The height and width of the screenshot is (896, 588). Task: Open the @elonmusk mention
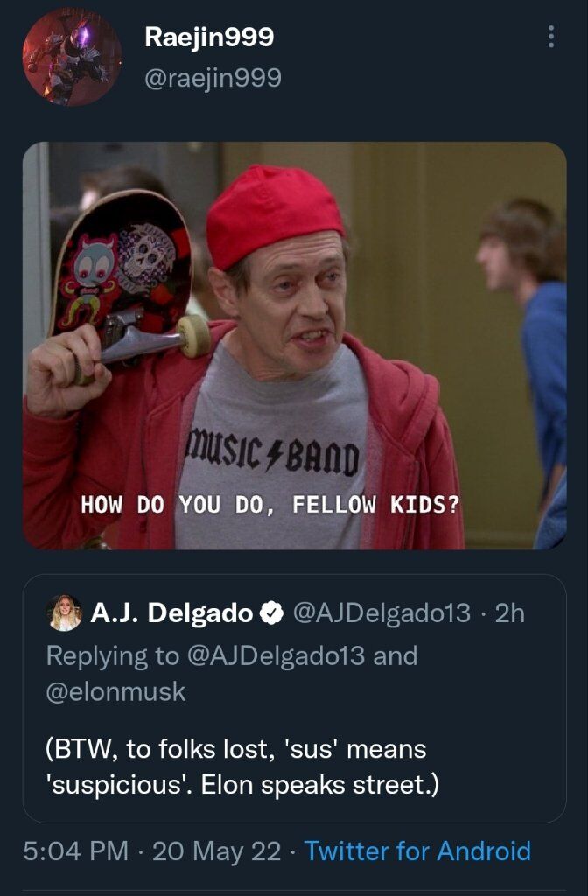point(116,691)
